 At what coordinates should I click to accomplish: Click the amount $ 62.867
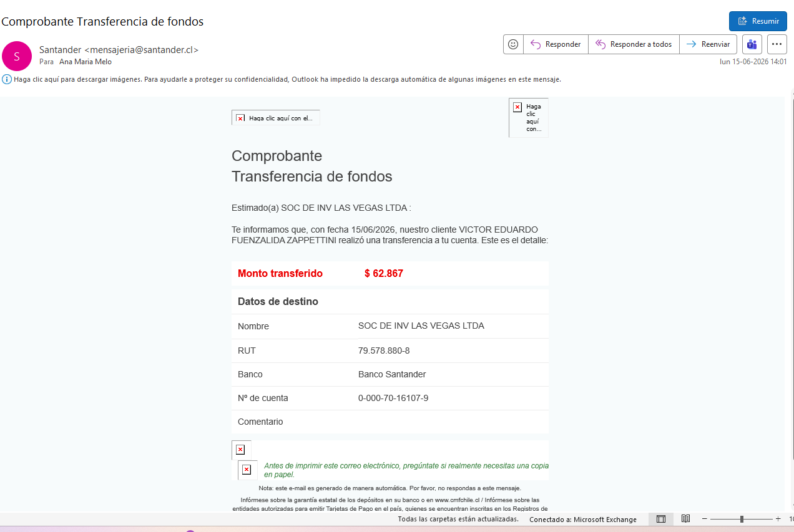pyautogui.click(x=384, y=273)
